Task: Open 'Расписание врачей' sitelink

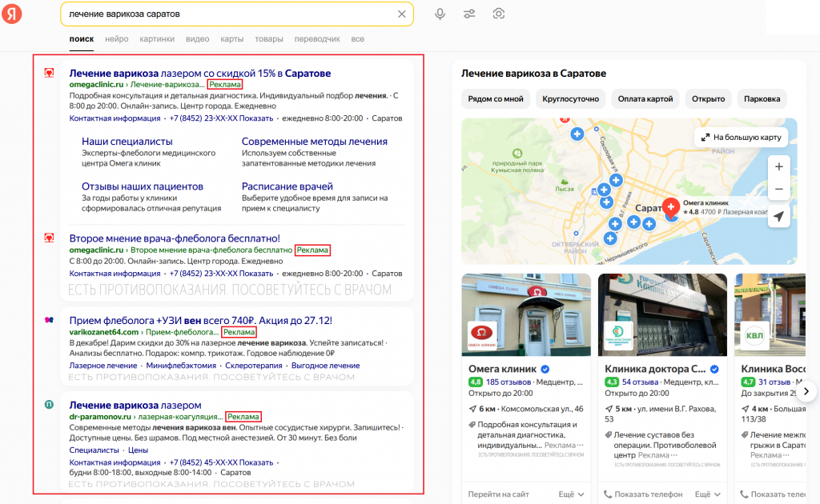Action: pyautogui.click(x=287, y=186)
